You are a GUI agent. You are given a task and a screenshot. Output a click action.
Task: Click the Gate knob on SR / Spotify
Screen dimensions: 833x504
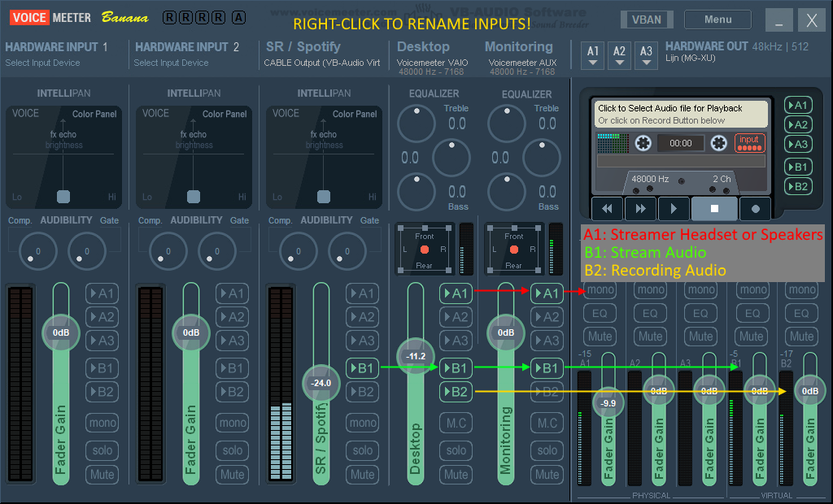point(347,251)
